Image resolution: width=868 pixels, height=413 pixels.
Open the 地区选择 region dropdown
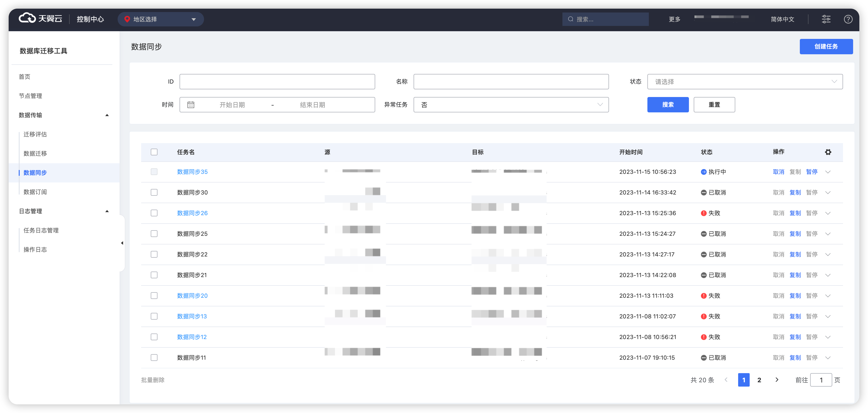tap(161, 19)
